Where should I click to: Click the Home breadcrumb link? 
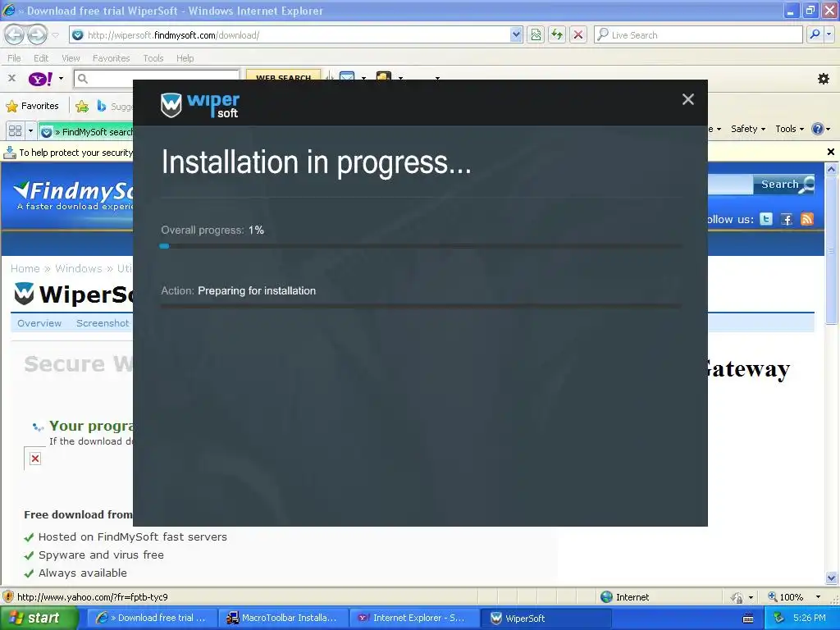(25, 268)
